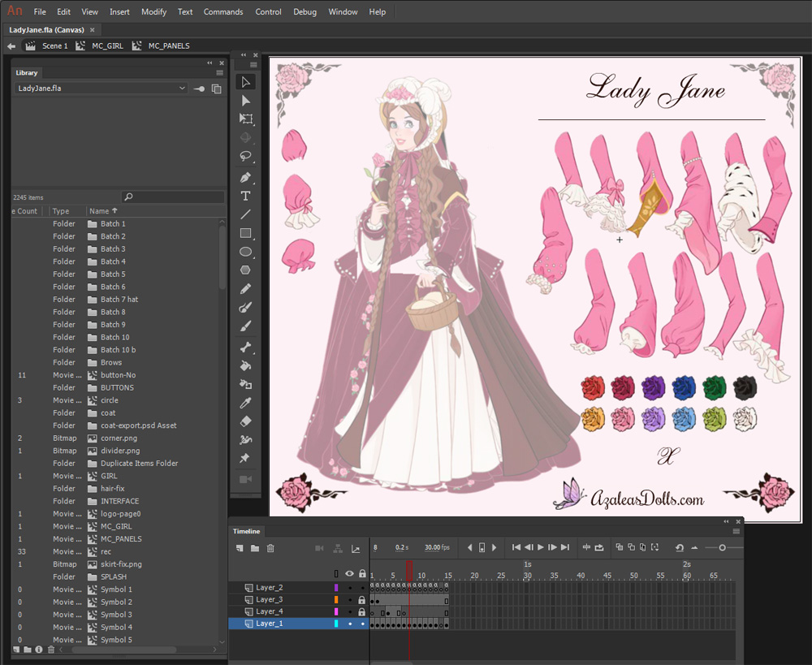Screen dimensions: 812x665
Task: Open the Library panel options menu
Action: coord(219,73)
